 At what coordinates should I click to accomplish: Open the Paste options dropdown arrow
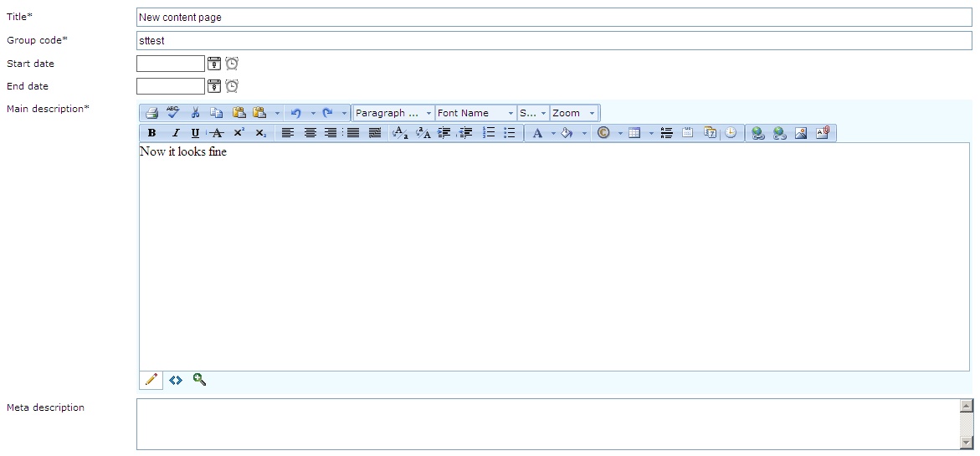[x=278, y=113]
